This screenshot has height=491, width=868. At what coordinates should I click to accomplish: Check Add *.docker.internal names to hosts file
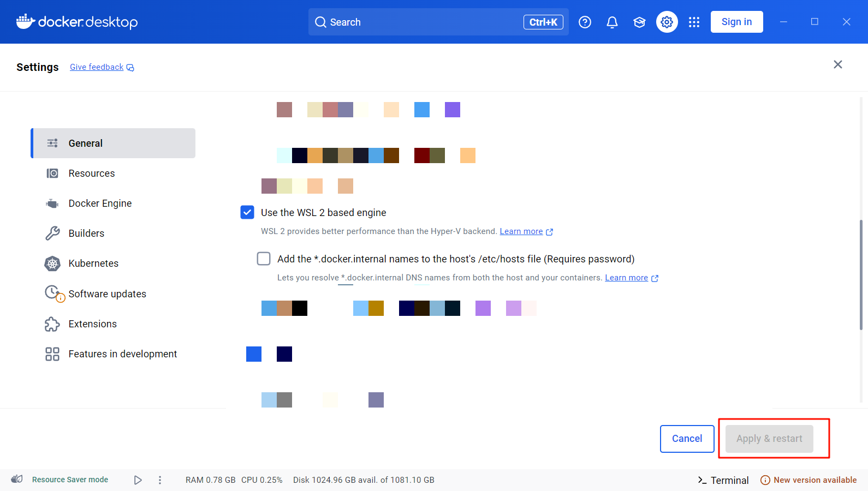coord(264,259)
